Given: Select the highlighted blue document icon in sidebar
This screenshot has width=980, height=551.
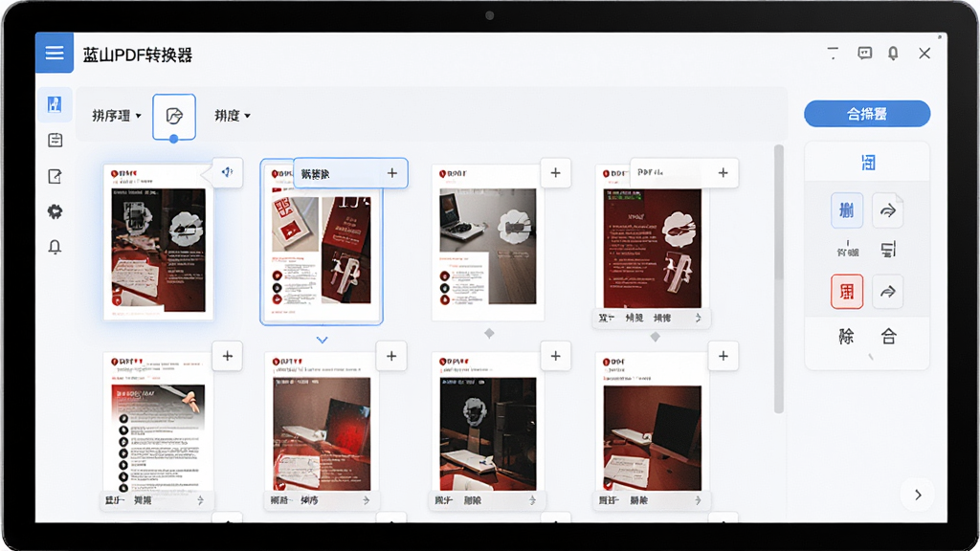Looking at the screenshot, I should (55, 104).
